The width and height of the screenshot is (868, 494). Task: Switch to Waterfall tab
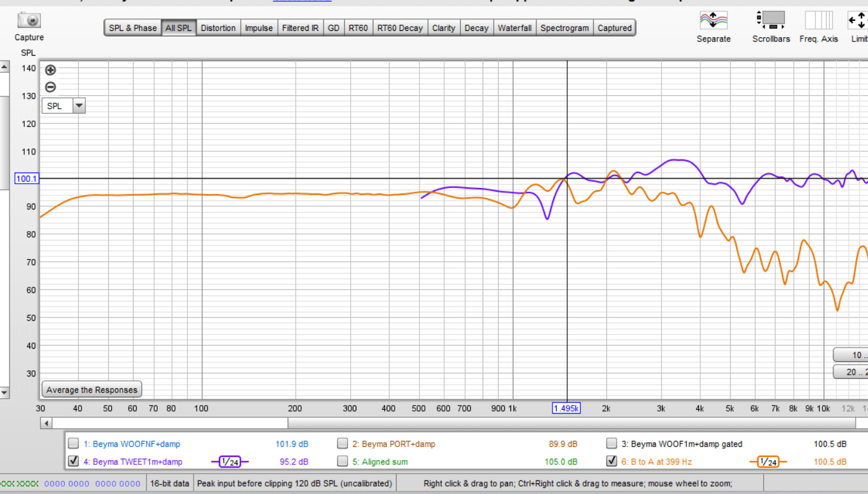(515, 28)
